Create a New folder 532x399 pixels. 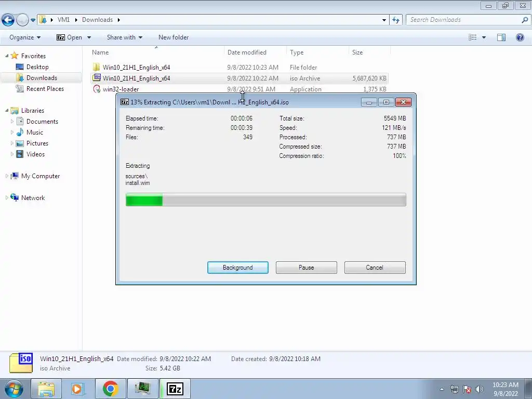(x=174, y=37)
